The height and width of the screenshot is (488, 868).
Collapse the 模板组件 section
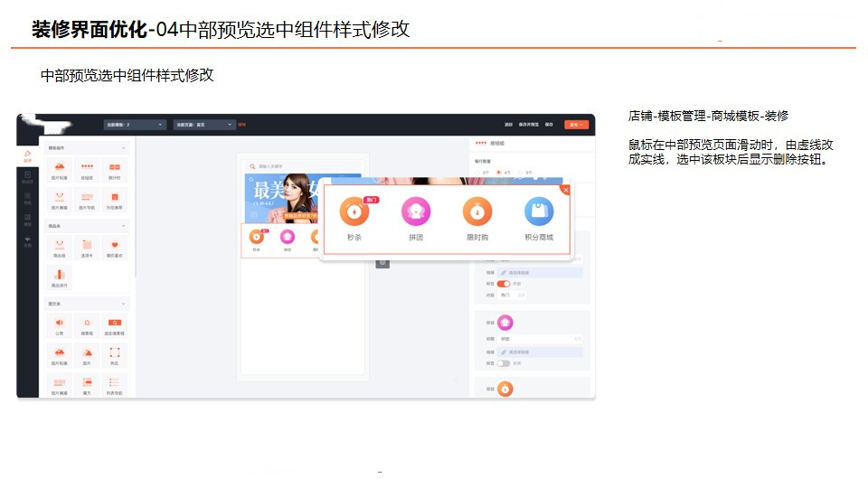[x=124, y=148]
